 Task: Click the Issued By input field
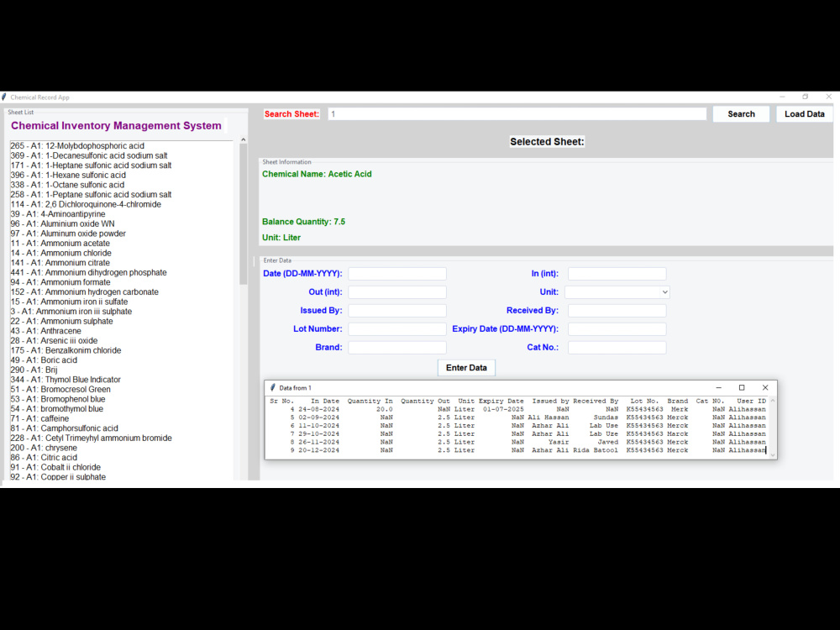(x=397, y=311)
